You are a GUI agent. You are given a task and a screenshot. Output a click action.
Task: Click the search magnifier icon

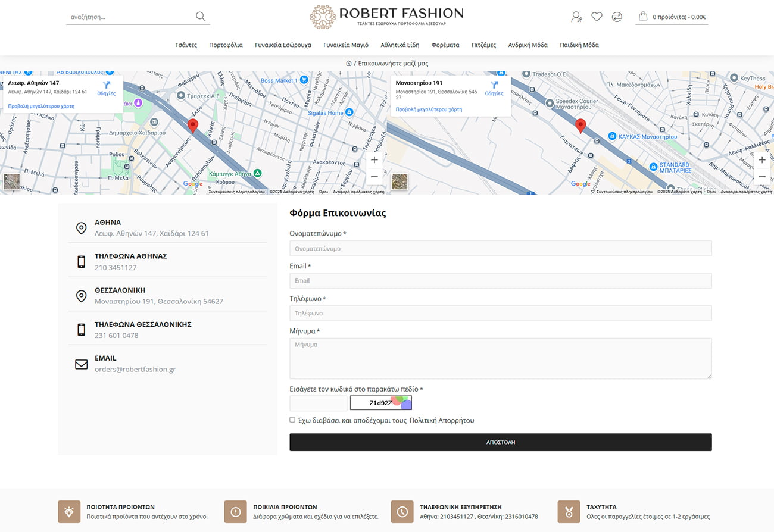click(201, 16)
